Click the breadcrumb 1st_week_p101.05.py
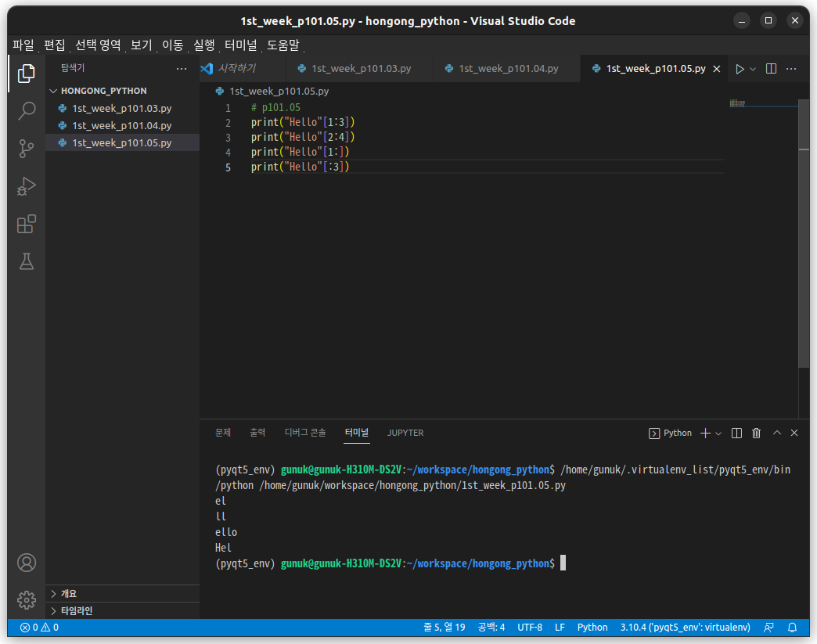817x644 pixels. [x=279, y=92]
